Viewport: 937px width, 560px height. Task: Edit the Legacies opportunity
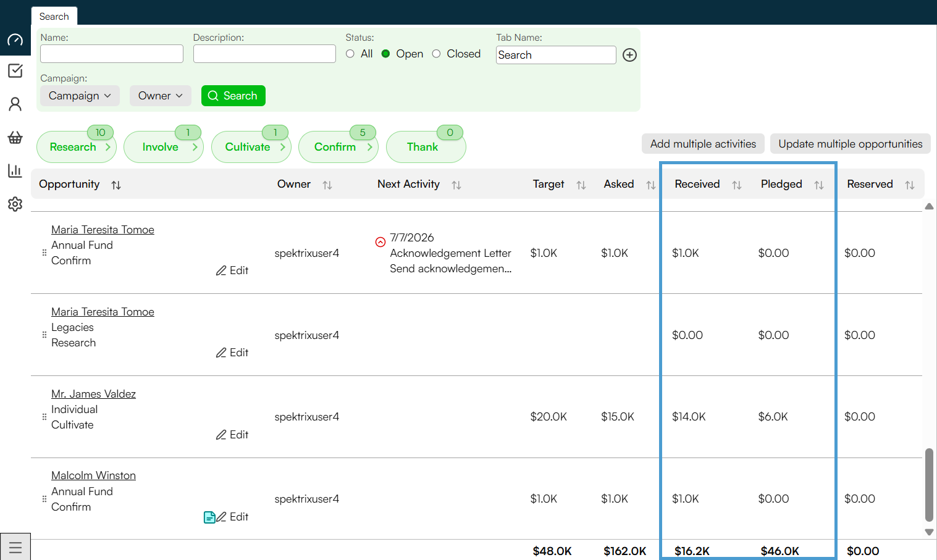(x=232, y=353)
